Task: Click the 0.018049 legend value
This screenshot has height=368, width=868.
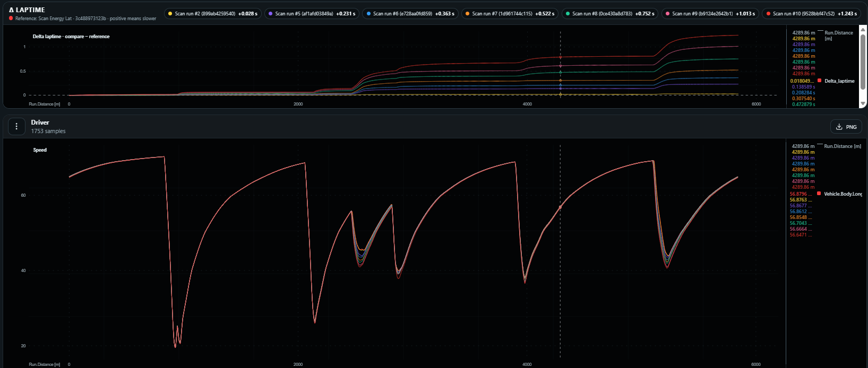Action: tap(802, 81)
